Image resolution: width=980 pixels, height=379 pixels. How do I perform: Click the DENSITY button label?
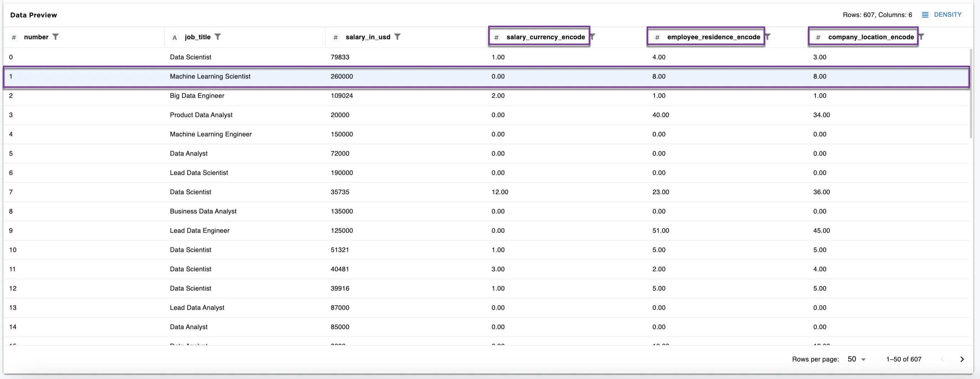947,15
